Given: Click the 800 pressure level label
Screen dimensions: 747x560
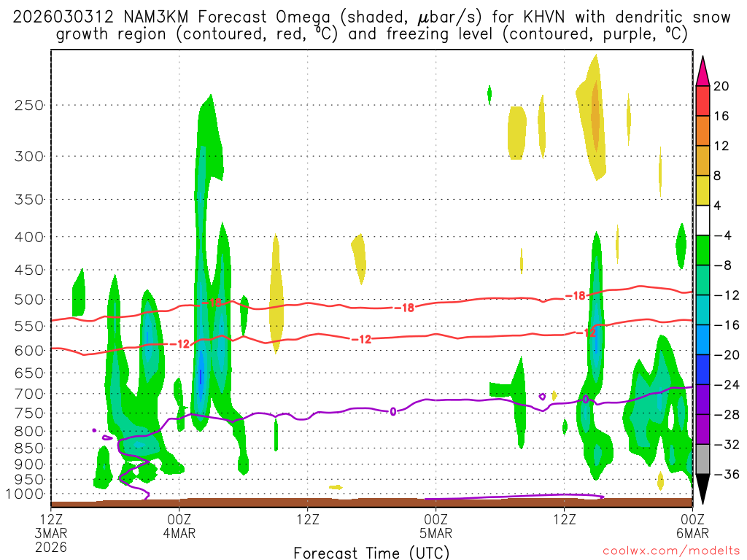Looking at the screenshot, I should 29,432.
